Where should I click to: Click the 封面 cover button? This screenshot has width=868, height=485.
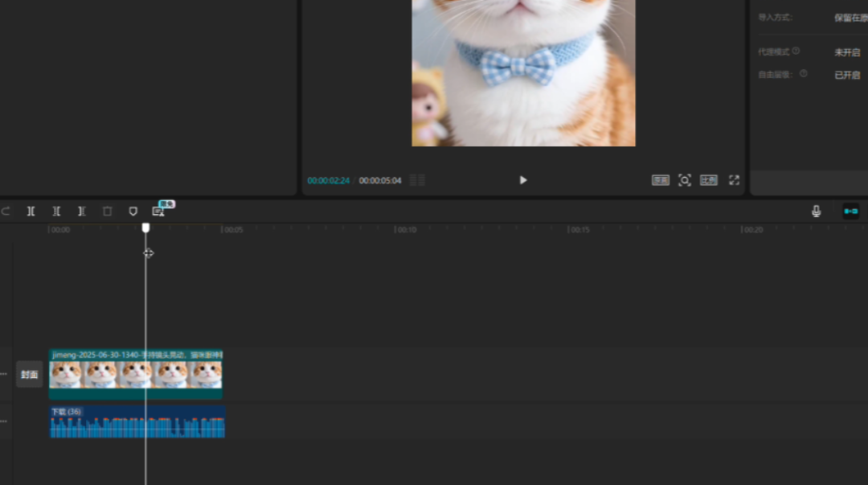pyautogui.click(x=29, y=373)
